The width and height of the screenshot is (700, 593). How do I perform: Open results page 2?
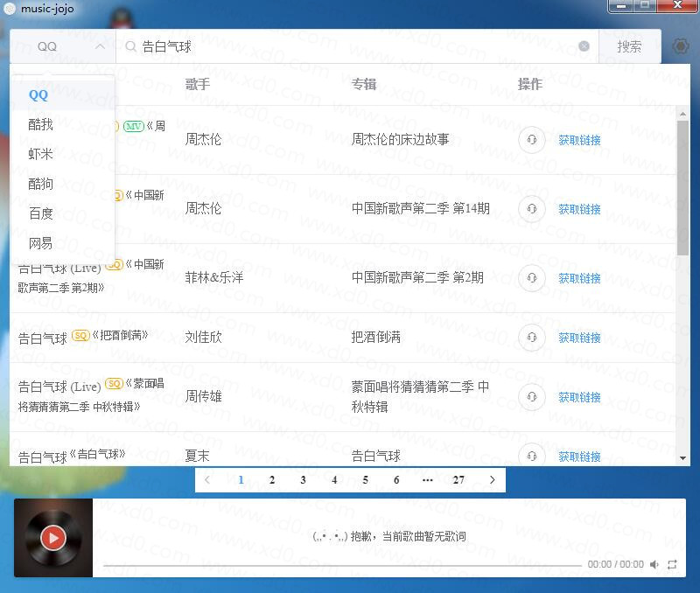point(272,479)
